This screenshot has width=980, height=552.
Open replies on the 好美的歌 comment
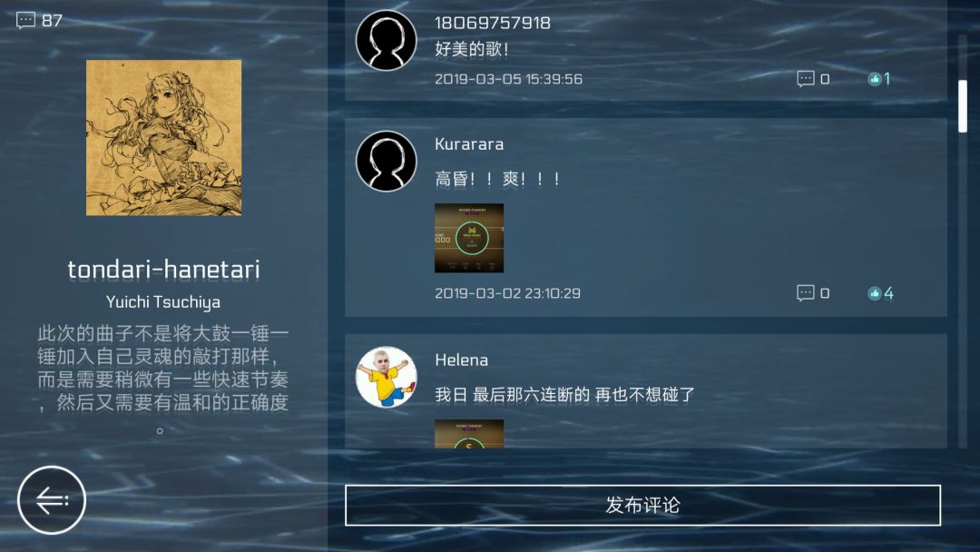[813, 79]
